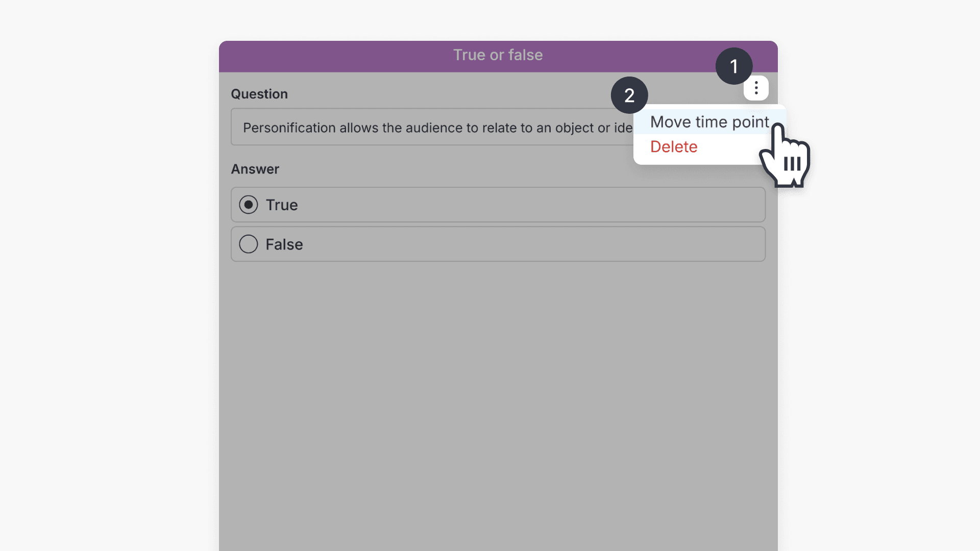
Task: Click the Answer section label
Action: [255, 169]
